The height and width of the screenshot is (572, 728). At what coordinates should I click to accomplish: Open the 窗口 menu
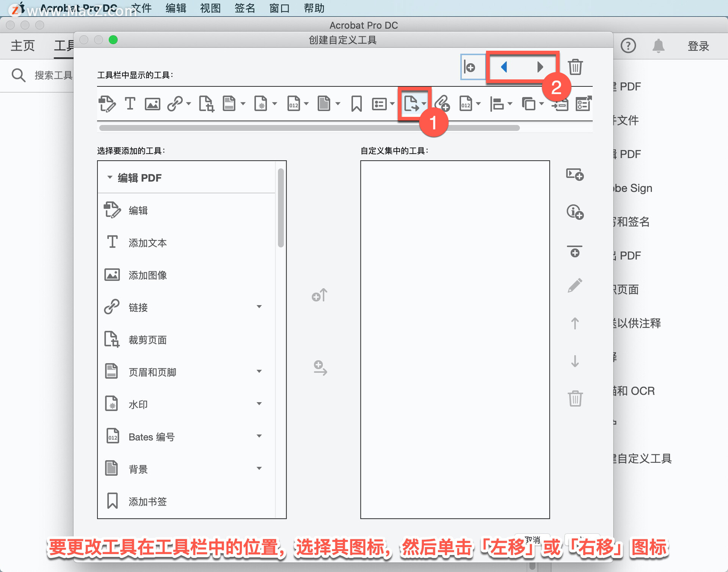click(279, 8)
